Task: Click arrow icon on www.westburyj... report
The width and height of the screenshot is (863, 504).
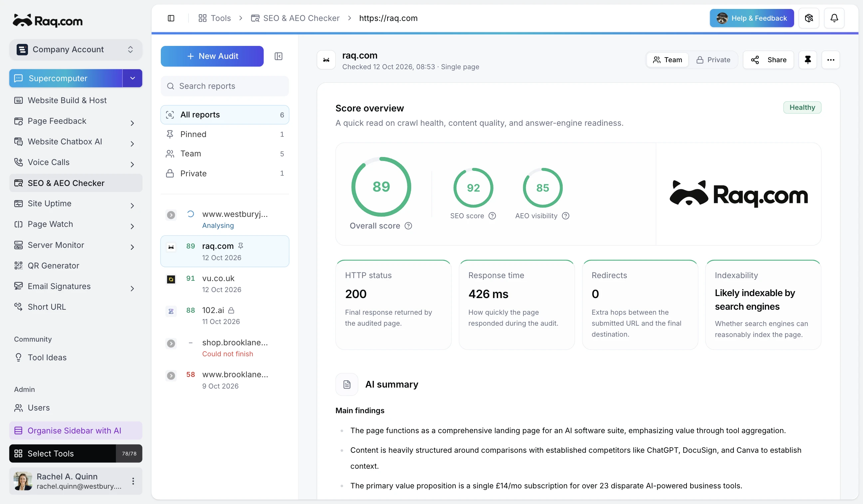Action: tap(171, 215)
